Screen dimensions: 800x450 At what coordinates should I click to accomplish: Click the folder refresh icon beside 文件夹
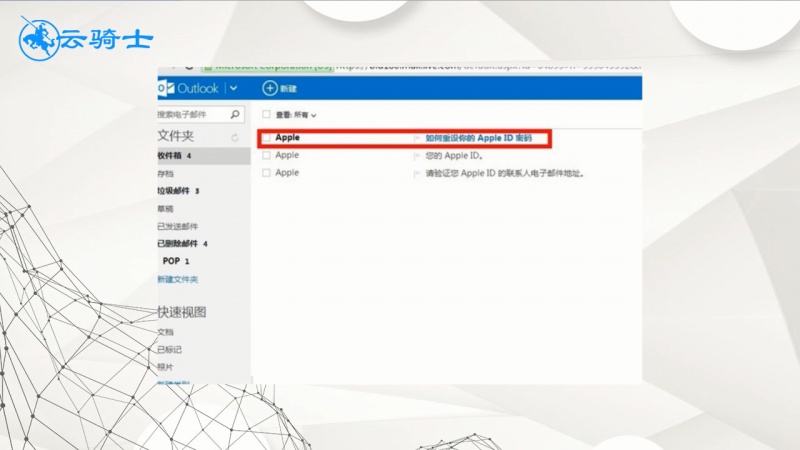pyautogui.click(x=234, y=137)
